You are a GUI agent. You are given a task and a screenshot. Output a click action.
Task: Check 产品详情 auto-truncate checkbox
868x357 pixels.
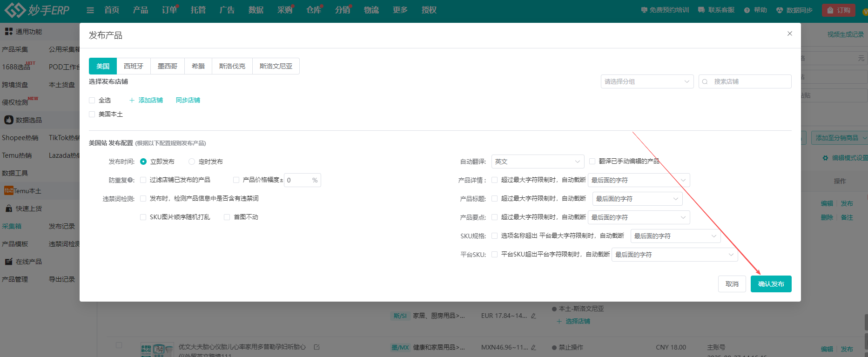(494, 180)
